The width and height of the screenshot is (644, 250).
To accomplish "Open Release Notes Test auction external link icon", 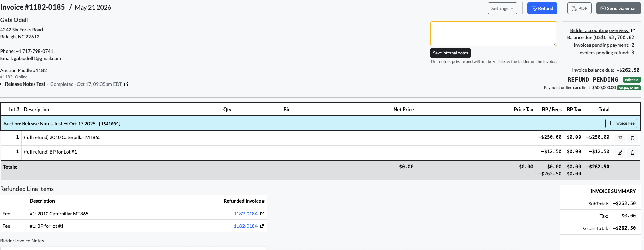I will 126,84.
